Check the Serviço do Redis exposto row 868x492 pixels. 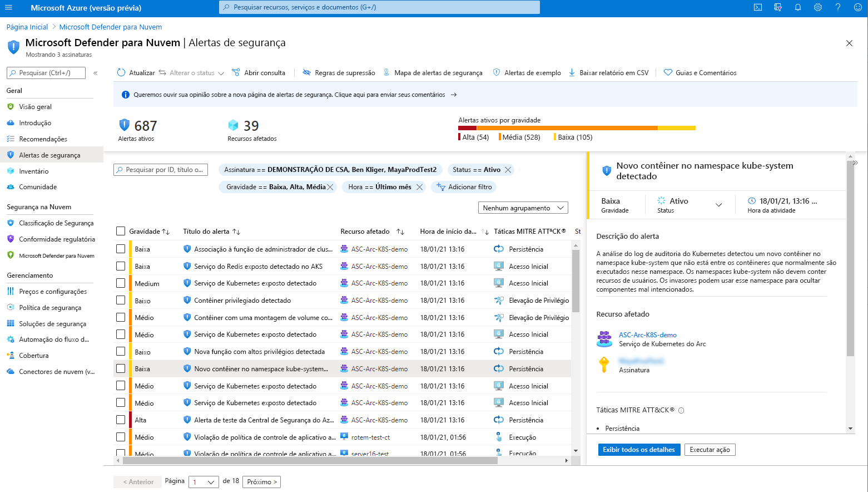[121, 266]
